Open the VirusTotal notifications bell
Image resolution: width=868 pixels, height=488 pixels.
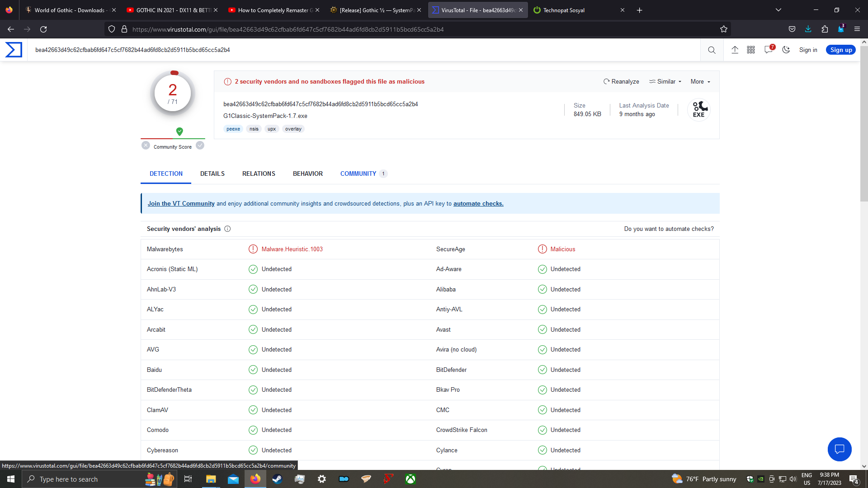click(x=769, y=50)
